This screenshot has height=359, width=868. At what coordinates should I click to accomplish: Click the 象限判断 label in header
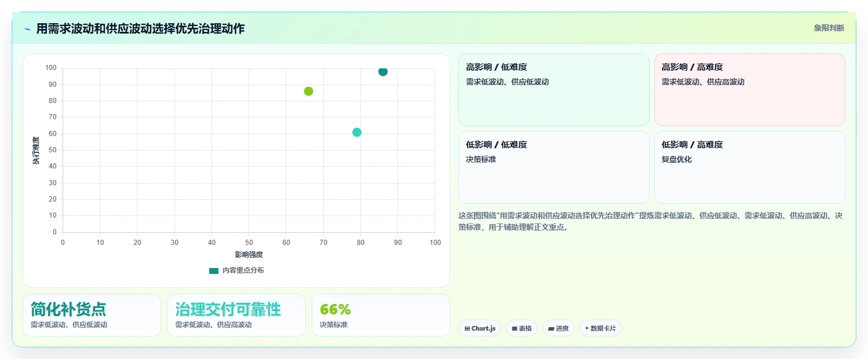(x=829, y=28)
